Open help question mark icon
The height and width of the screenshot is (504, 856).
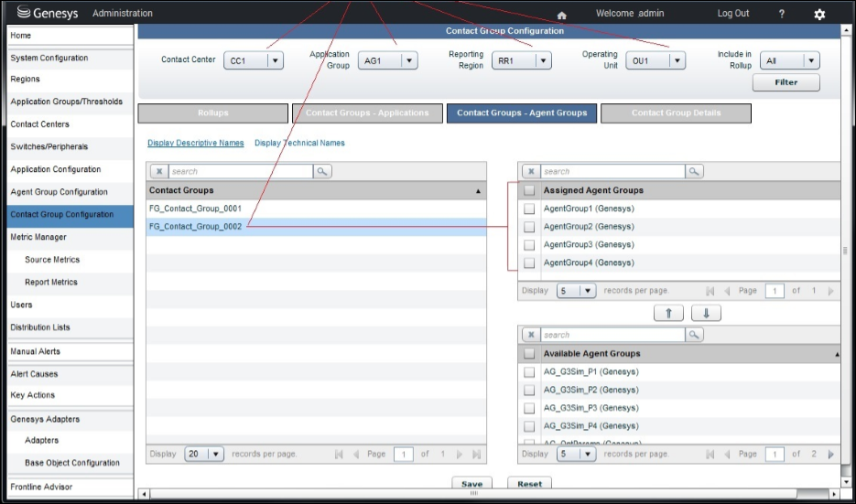coord(782,15)
